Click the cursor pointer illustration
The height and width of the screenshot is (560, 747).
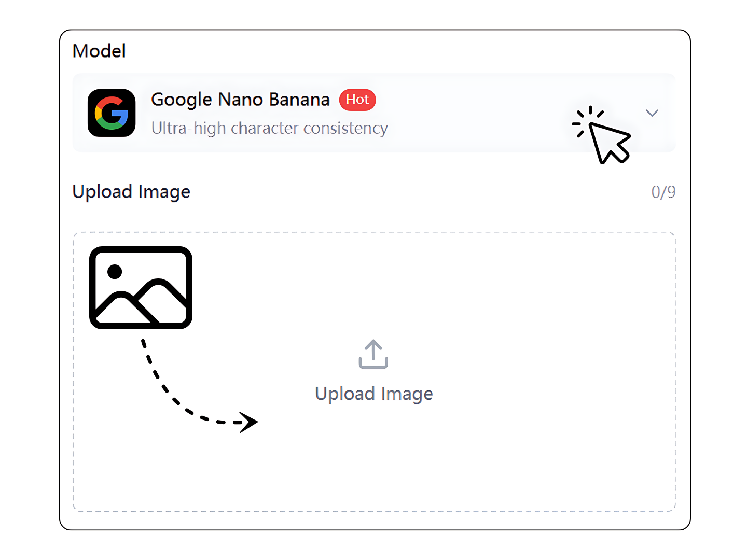[x=609, y=143]
